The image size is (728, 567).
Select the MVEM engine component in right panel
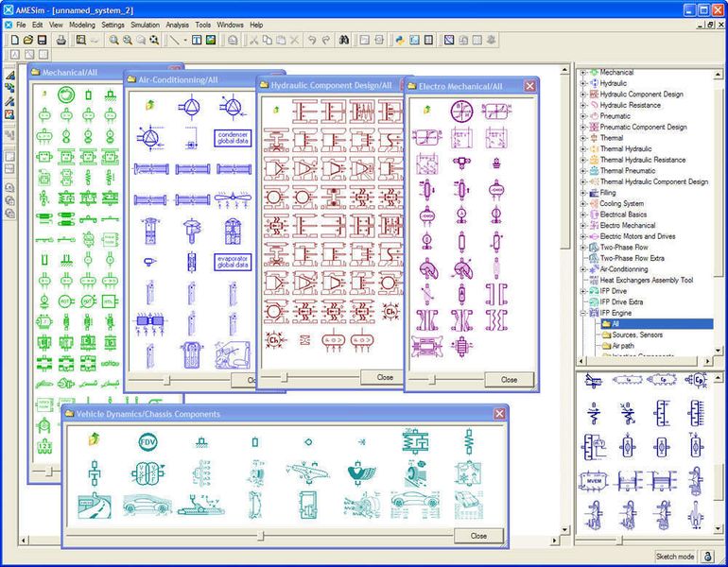pyautogui.click(x=594, y=481)
